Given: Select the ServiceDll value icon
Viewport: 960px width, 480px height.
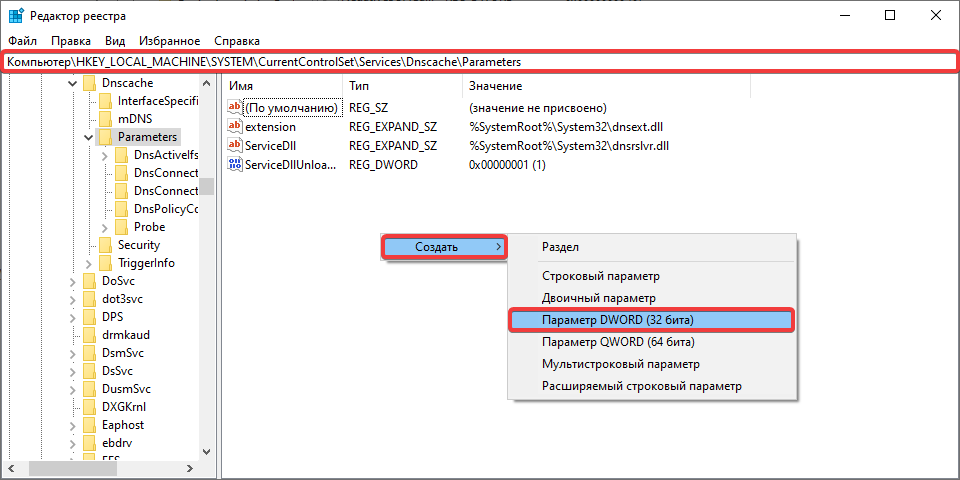Looking at the screenshot, I should 235,146.
